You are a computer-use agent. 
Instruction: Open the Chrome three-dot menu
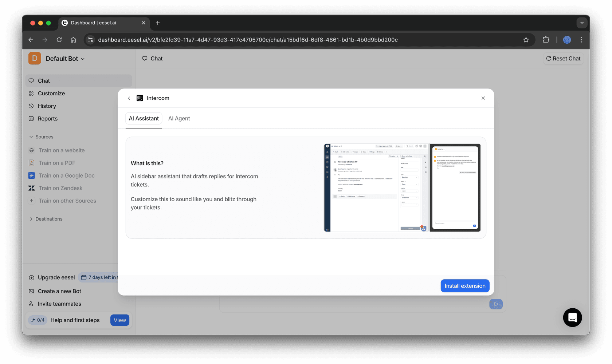581,40
